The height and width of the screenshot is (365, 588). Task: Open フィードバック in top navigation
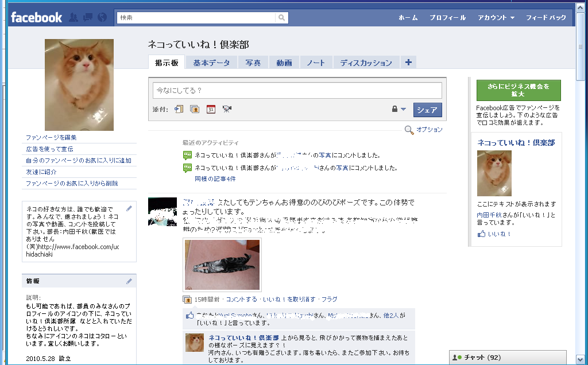[x=546, y=18]
